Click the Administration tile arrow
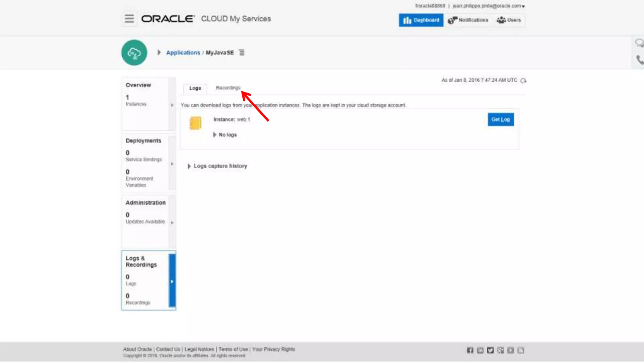The width and height of the screenshot is (644, 362). [x=172, y=222]
